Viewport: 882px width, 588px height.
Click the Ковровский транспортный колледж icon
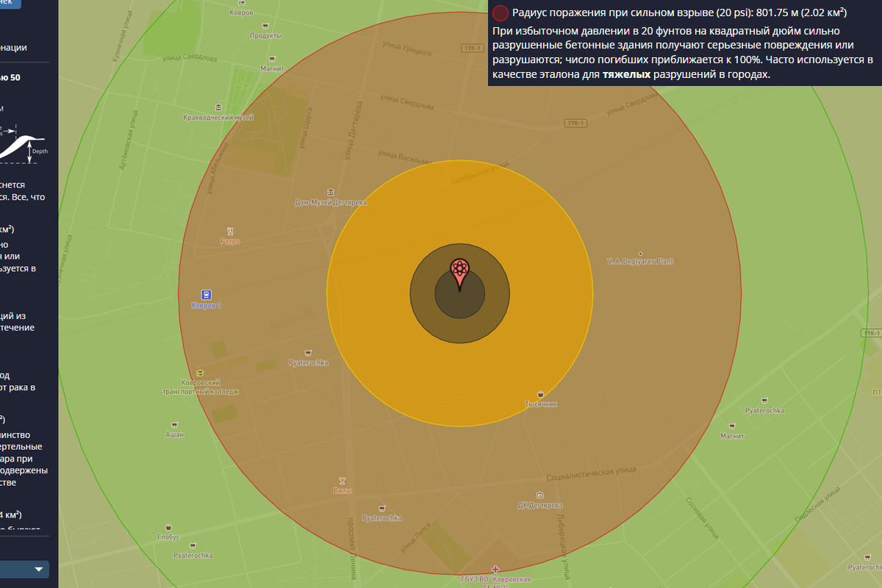[x=201, y=372]
